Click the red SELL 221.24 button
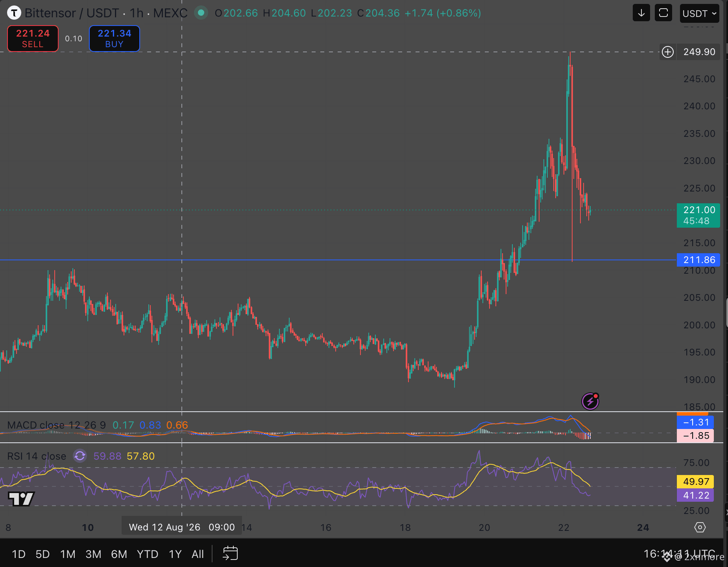This screenshot has height=567, width=728. [x=33, y=39]
